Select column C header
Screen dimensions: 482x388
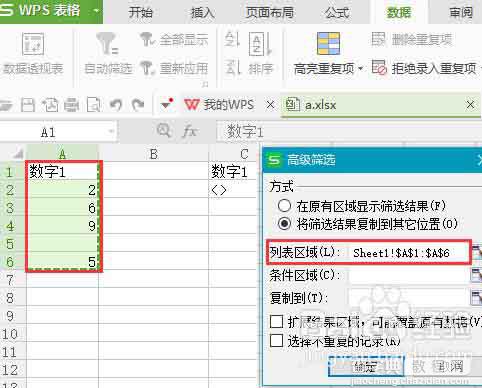235,154
